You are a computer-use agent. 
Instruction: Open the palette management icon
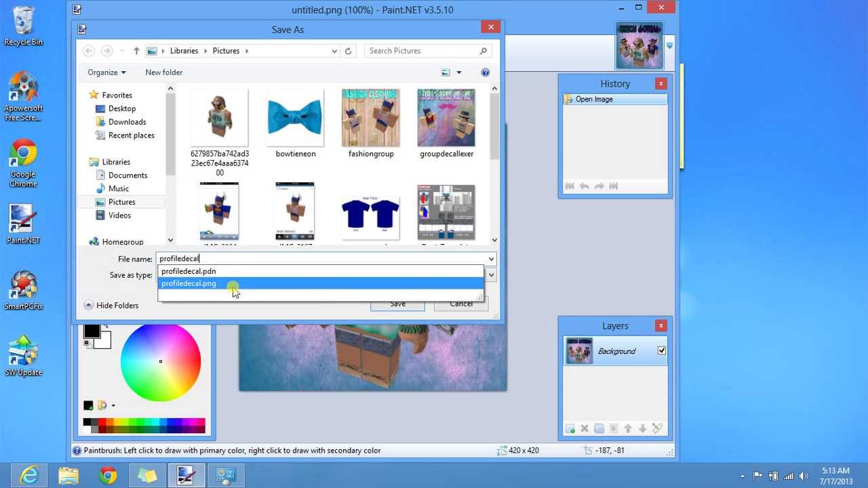102,405
